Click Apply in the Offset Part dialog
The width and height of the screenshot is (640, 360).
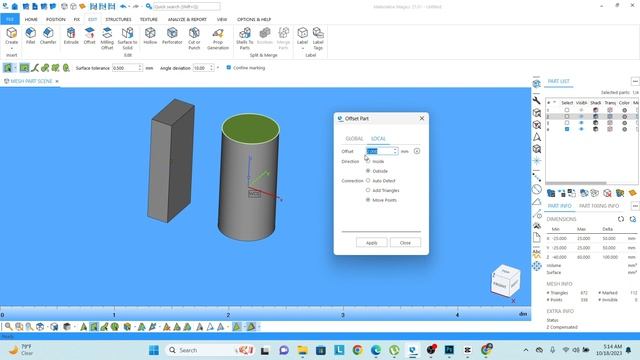pos(371,242)
